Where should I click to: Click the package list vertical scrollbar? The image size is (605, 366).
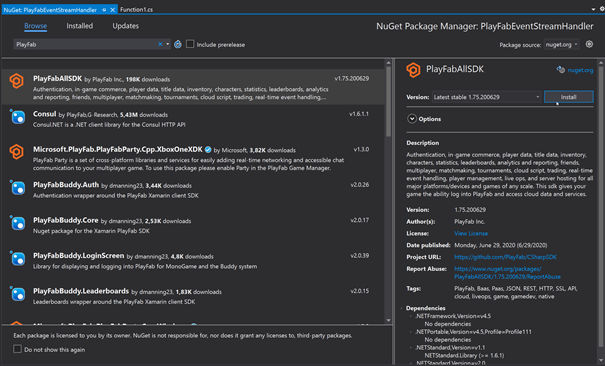point(389,101)
